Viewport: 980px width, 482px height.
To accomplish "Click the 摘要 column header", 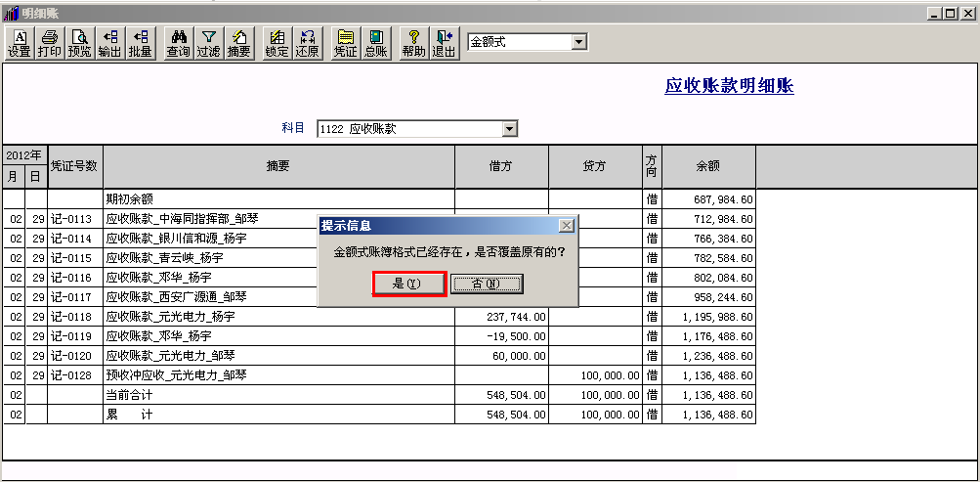I will (278, 166).
